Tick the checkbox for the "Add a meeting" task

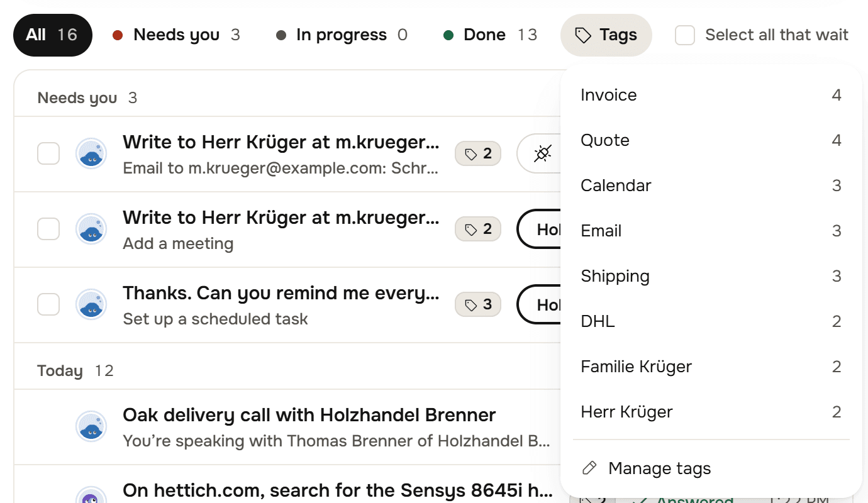48,229
